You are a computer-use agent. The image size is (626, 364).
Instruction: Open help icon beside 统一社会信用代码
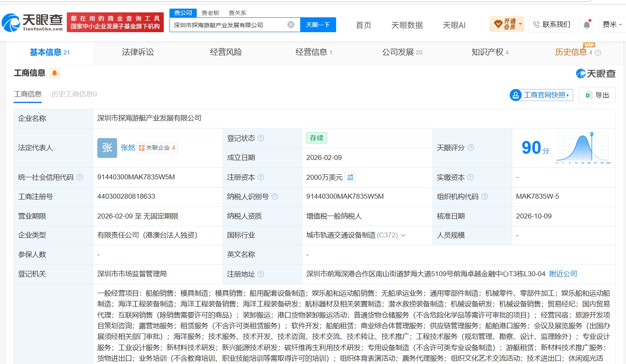(x=80, y=177)
